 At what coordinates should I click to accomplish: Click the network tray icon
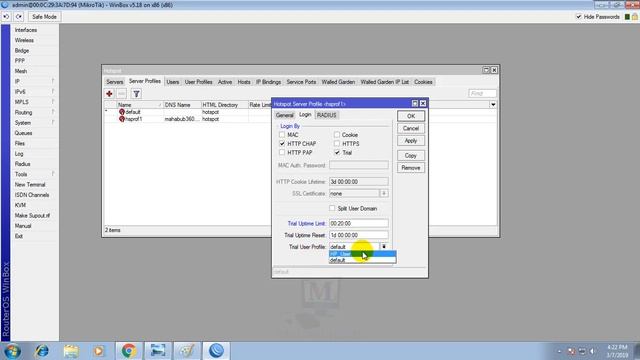582,351
